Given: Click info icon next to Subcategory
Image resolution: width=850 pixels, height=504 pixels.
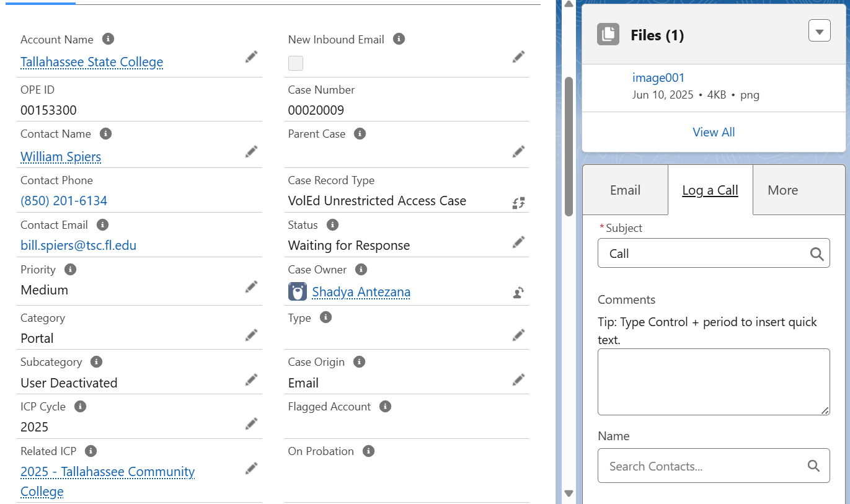Looking at the screenshot, I should (x=96, y=362).
